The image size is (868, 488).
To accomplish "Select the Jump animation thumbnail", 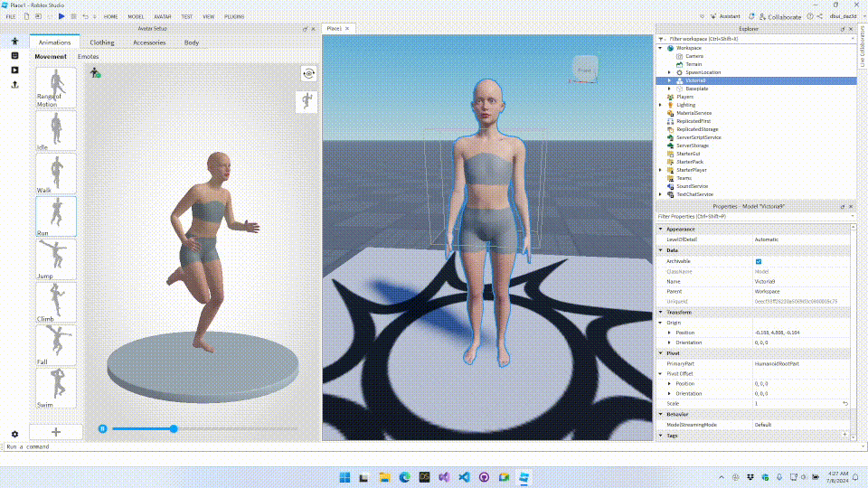I will coord(56,259).
